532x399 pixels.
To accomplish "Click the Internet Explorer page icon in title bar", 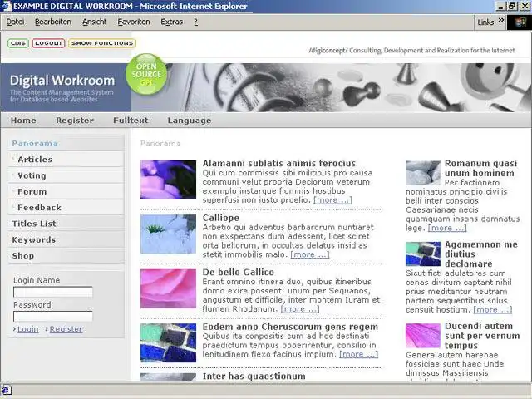I will 6,6.
